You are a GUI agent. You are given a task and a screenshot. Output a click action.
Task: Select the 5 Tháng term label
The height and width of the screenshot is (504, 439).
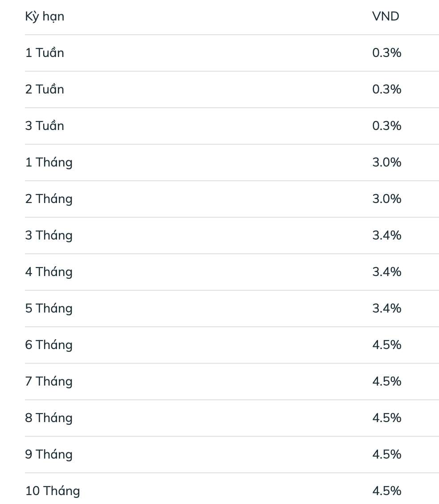tap(49, 309)
